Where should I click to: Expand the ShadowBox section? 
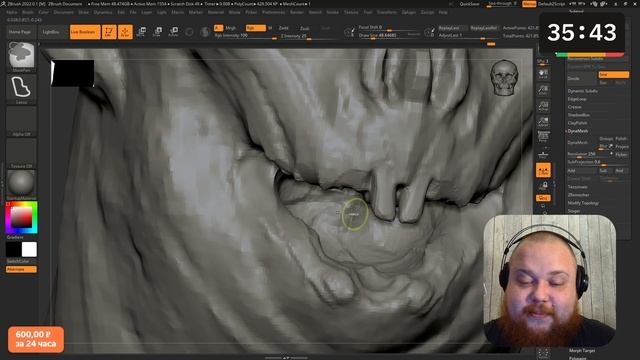tap(578, 115)
